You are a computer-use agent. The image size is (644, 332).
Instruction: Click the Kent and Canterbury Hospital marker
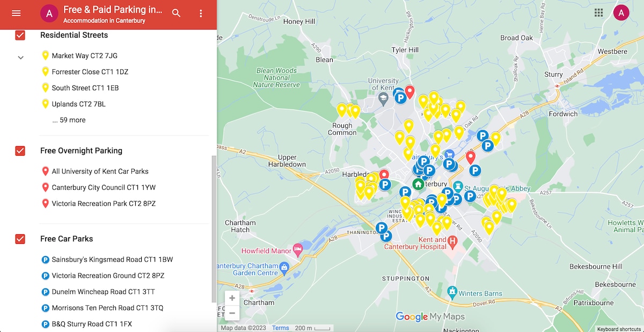coord(452,242)
